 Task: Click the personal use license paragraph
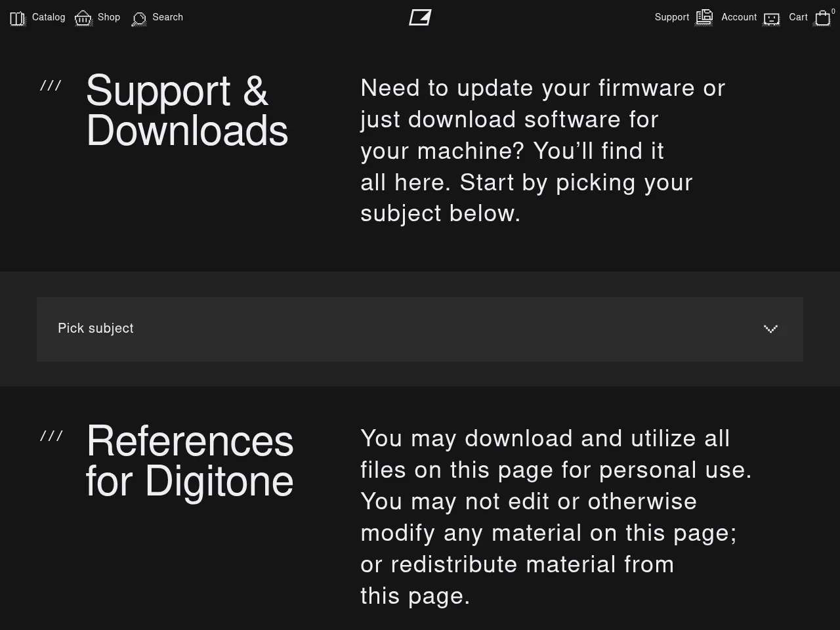[556, 517]
